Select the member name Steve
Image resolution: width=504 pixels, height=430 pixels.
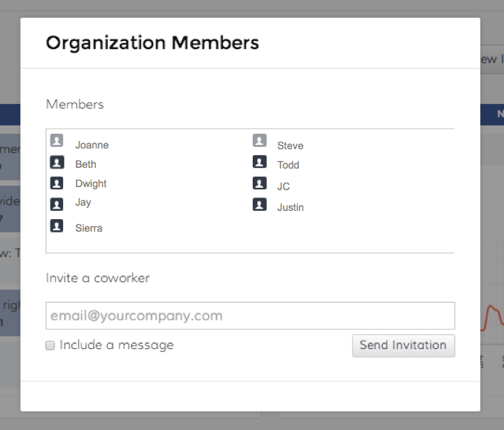[290, 146]
